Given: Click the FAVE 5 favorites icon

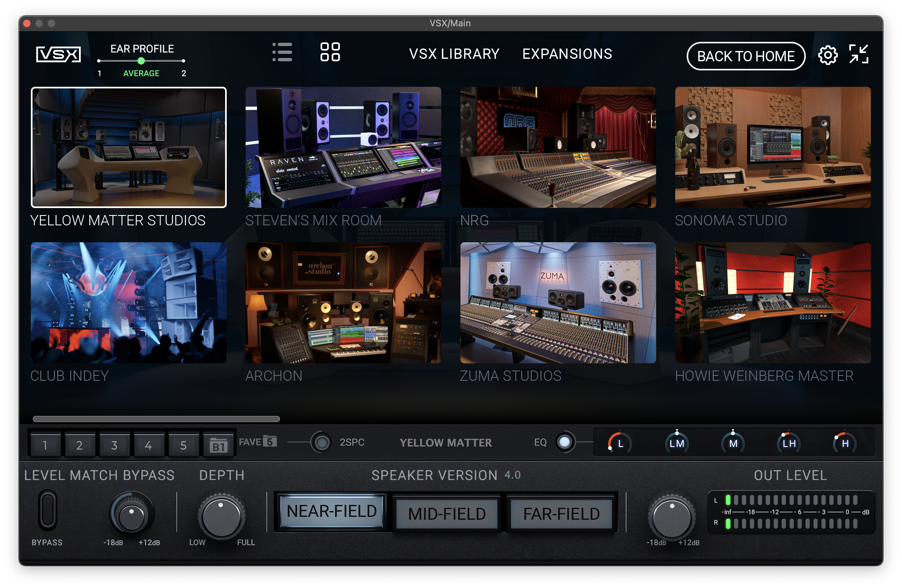Looking at the screenshot, I should pyautogui.click(x=258, y=442).
